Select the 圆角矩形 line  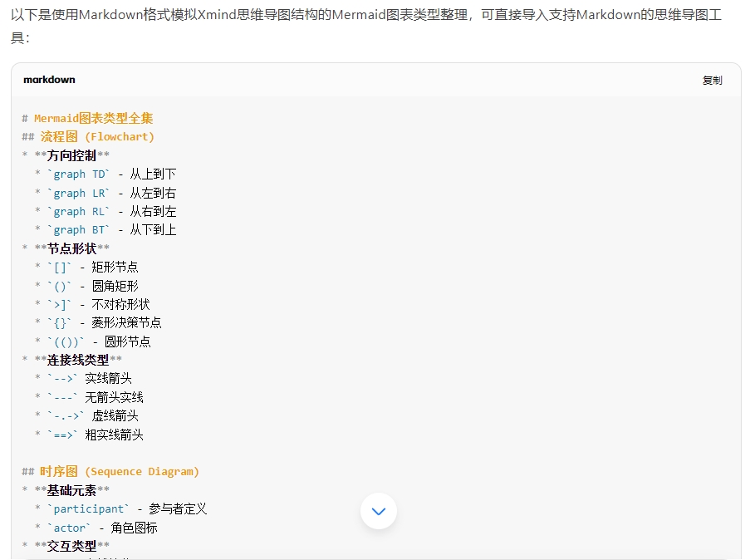pyautogui.click(x=86, y=286)
